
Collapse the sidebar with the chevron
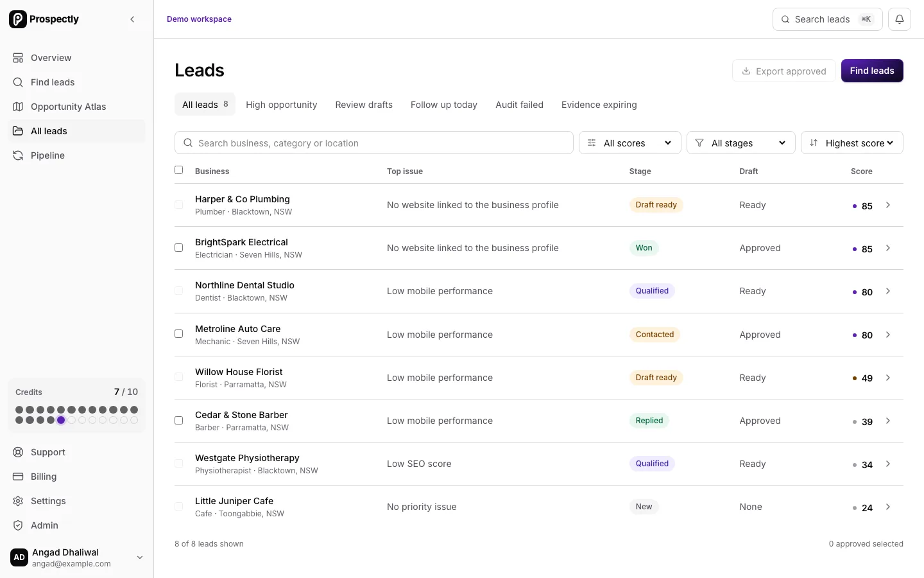(x=133, y=19)
